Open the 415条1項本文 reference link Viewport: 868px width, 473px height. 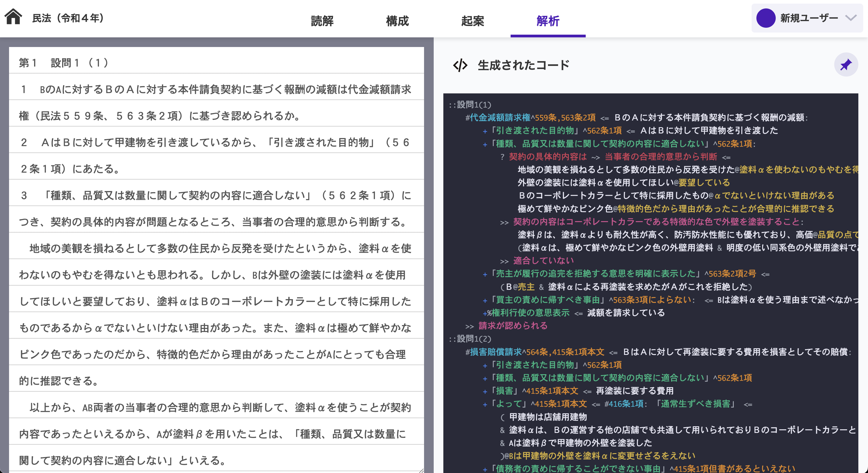point(553,391)
